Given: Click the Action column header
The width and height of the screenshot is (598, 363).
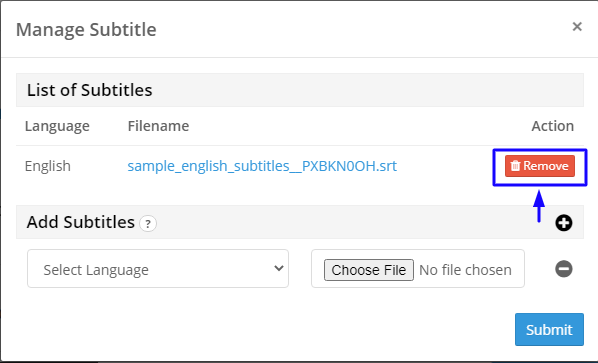Looking at the screenshot, I should 553,126.
